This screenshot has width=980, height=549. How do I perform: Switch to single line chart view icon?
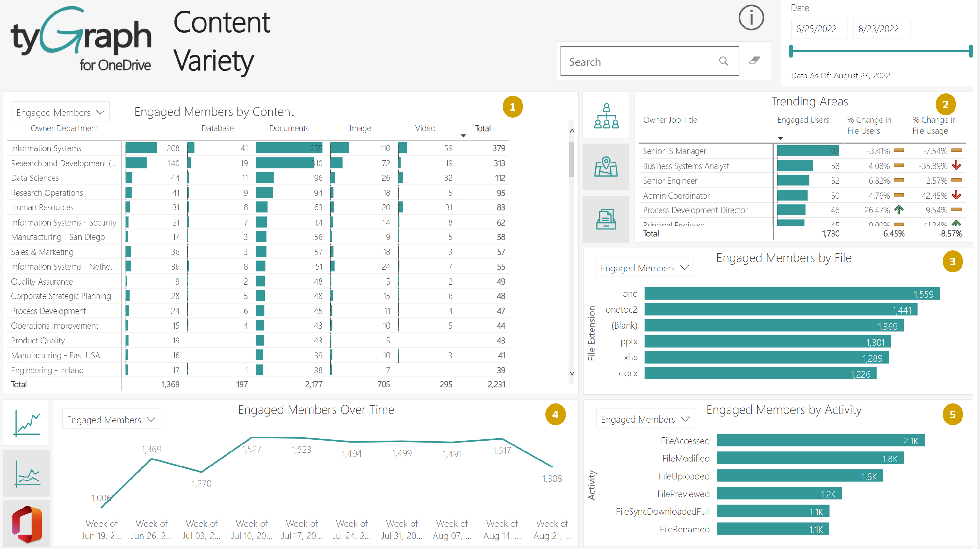click(26, 423)
